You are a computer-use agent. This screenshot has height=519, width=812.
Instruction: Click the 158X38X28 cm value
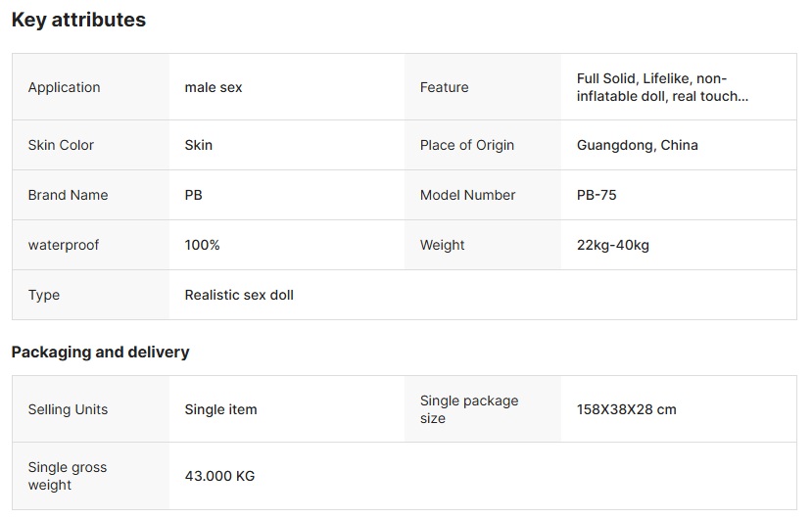coord(627,409)
